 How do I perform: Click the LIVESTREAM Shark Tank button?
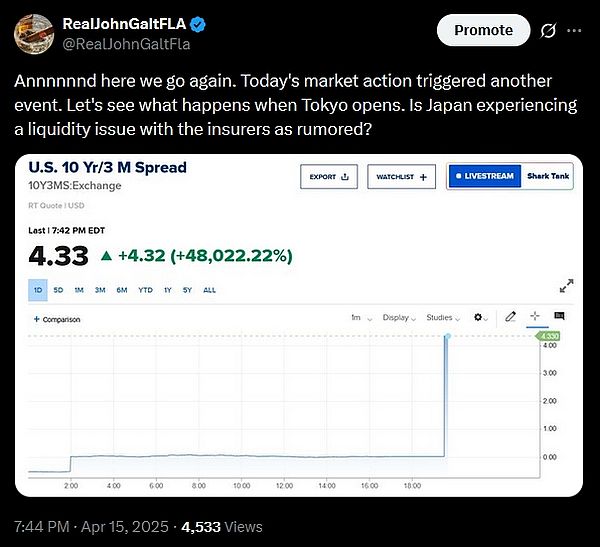click(x=509, y=176)
